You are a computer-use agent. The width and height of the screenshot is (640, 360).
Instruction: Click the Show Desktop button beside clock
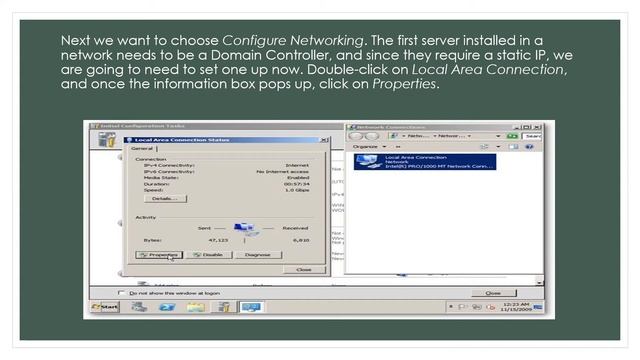538,307
